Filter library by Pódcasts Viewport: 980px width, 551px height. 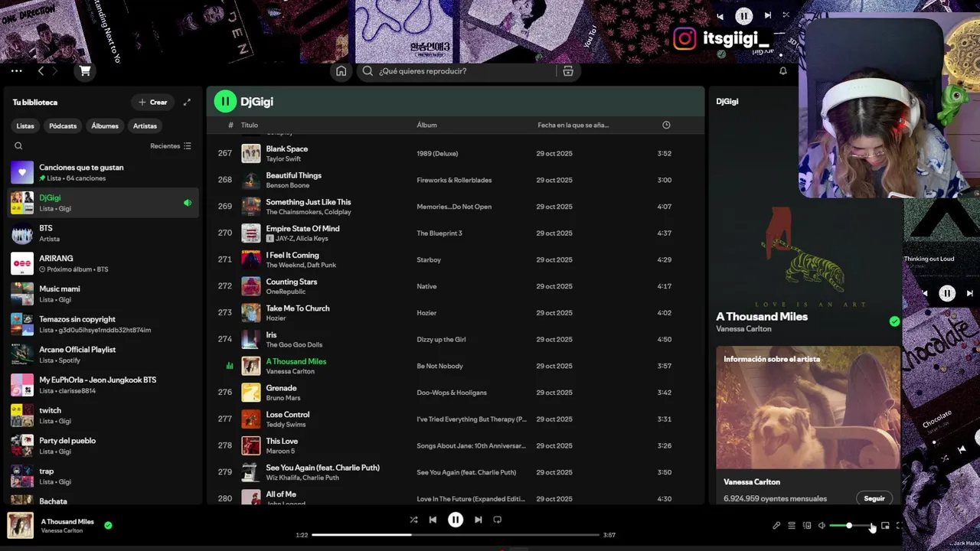63,126
